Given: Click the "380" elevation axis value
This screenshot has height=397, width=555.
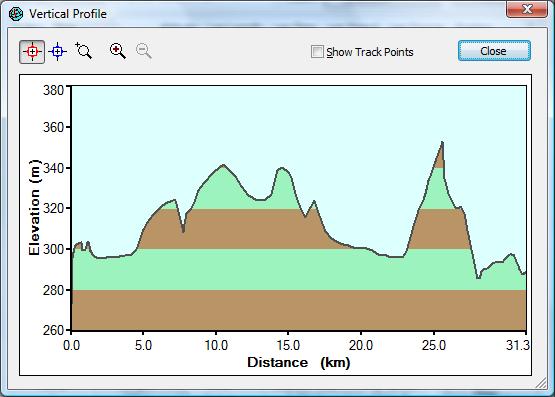Looking at the screenshot, I should [53, 90].
